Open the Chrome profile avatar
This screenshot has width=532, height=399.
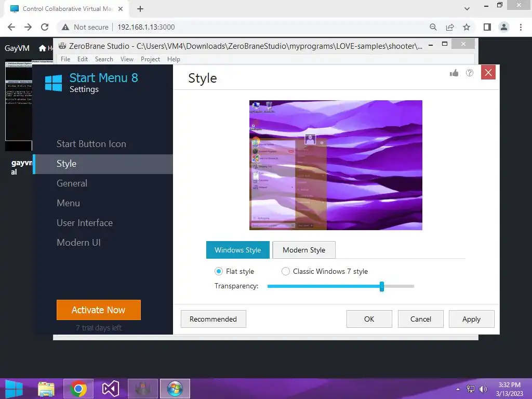tap(504, 27)
